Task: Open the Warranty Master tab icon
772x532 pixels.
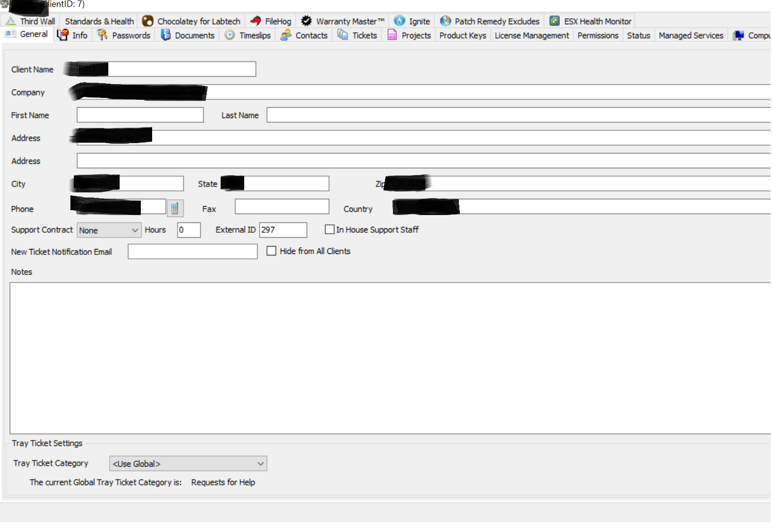Action: point(306,21)
